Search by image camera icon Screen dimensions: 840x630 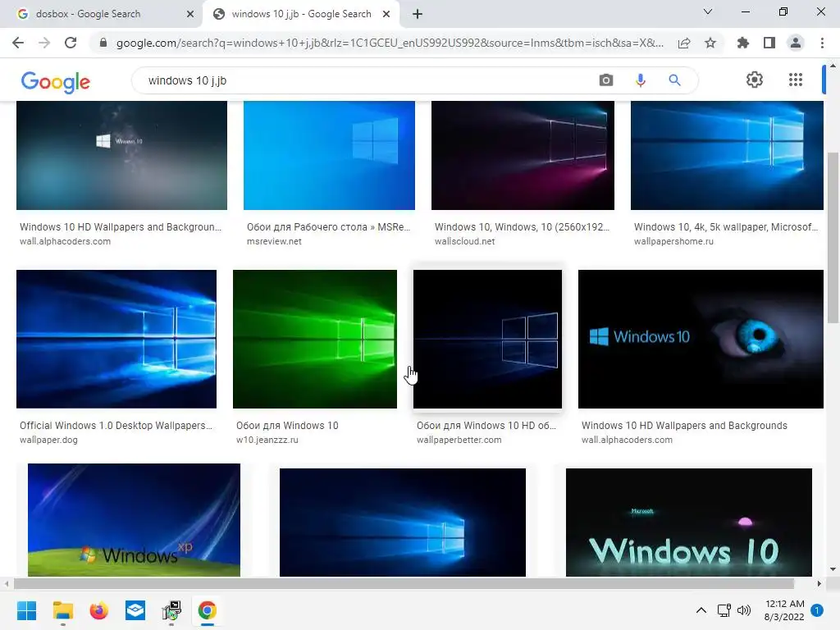point(606,80)
